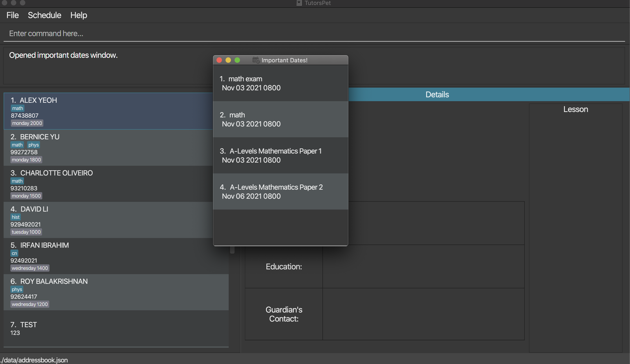
Task: Open the File menu
Action: click(x=12, y=15)
